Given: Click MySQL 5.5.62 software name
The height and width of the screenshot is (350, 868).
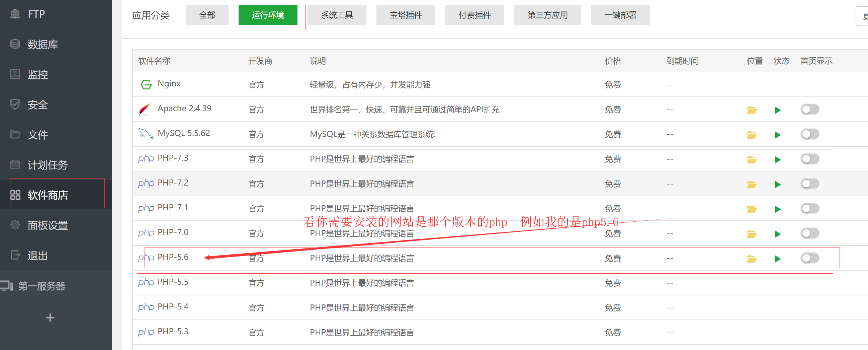Looking at the screenshot, I should (184, 133).
